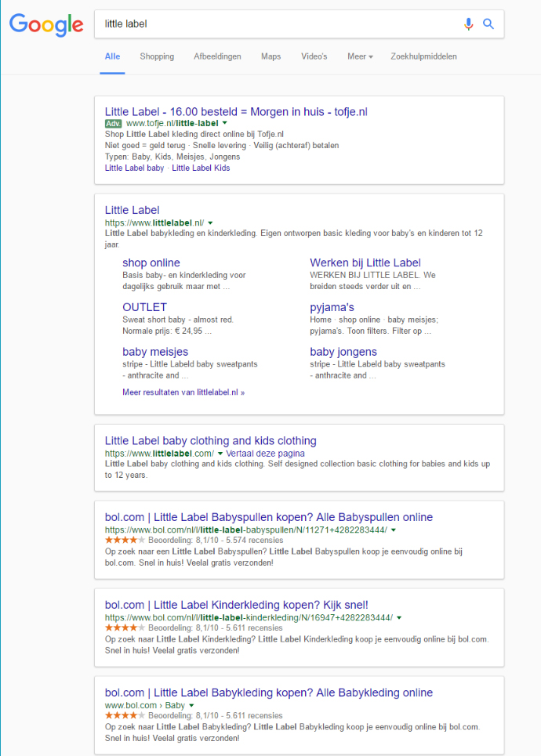
Task: Click the www.tofje.nl/little-label ad URL
Action: [172, 124]
